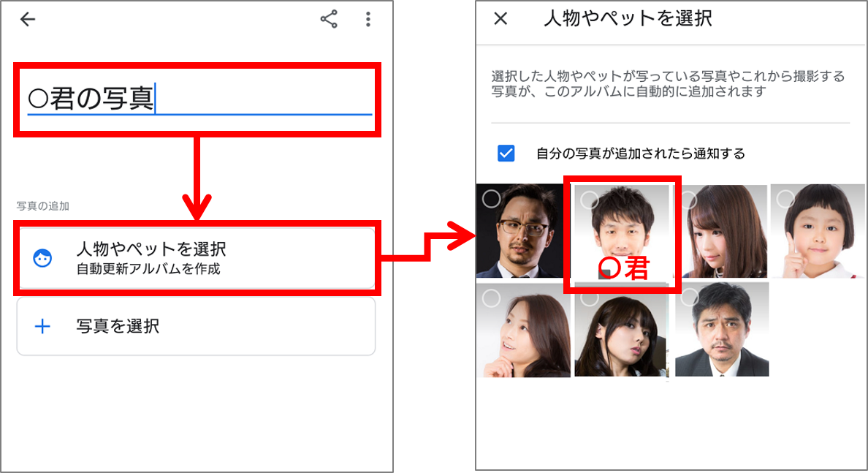Screen dimensions: 868x473
Task: Tap the older man in dark suit thumbnail
Action: tap(723, 330)
